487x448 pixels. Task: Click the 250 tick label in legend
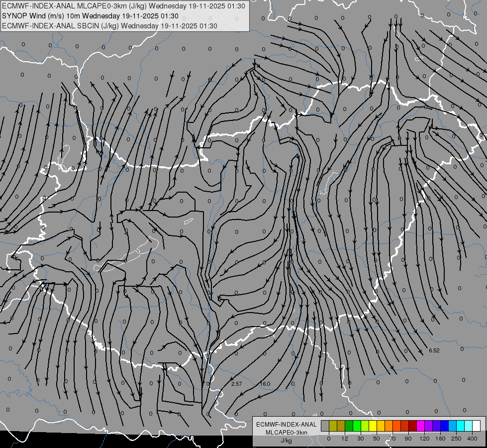click(x=456, y=439)
